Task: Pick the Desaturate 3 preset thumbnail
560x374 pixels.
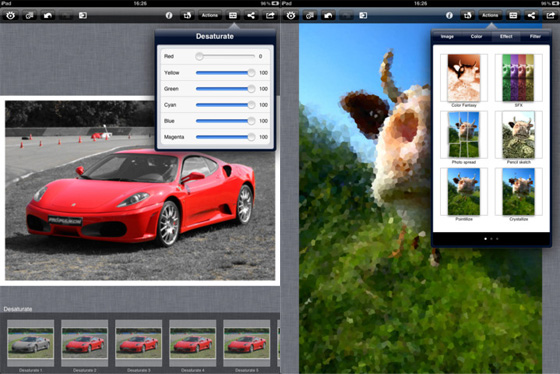Action: (x=139, y=343)
